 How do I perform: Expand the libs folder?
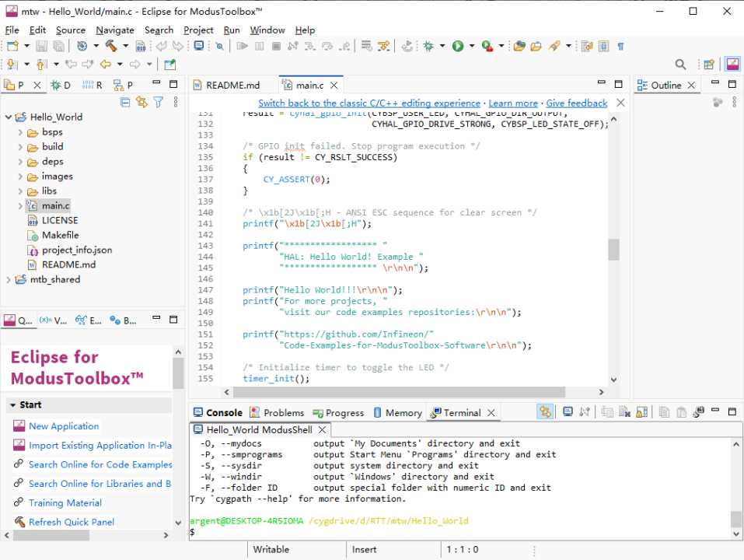coord(20,191)
